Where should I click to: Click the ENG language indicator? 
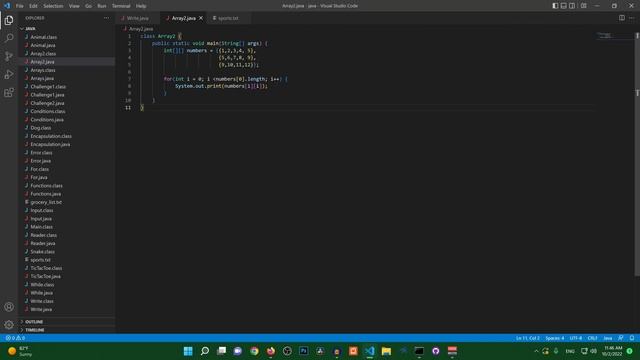[x=570, y=351]
